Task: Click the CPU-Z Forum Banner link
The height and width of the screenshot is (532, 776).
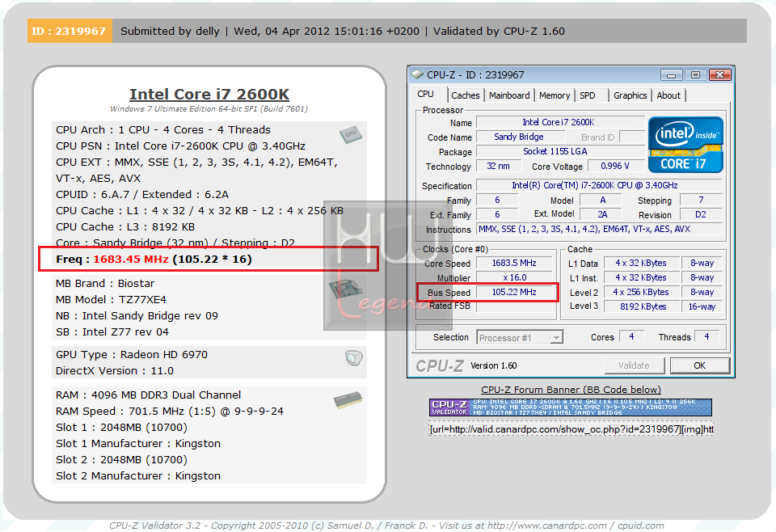Action: pos(571,390)
